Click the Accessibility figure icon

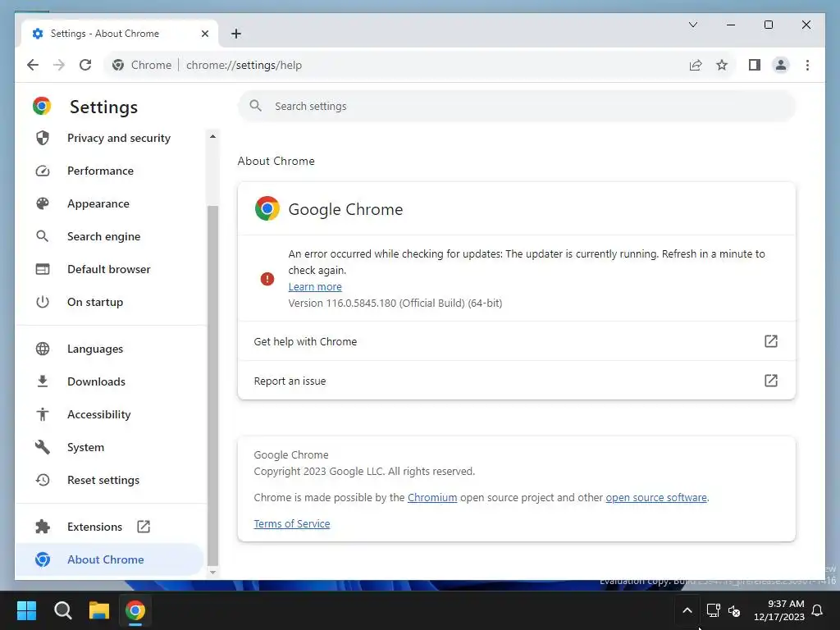(43, 414)
